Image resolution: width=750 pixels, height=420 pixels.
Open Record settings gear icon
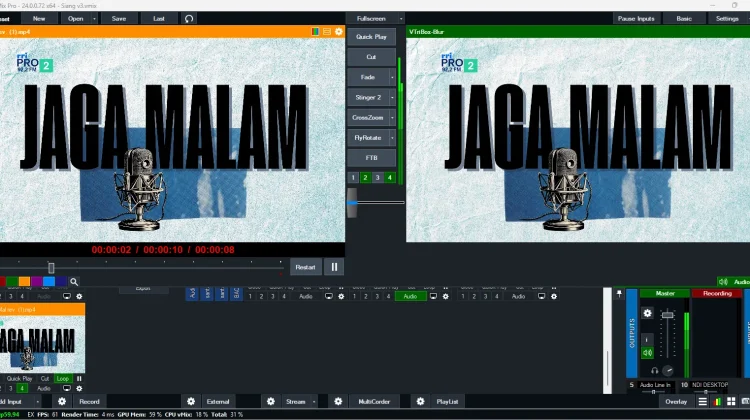62,401
